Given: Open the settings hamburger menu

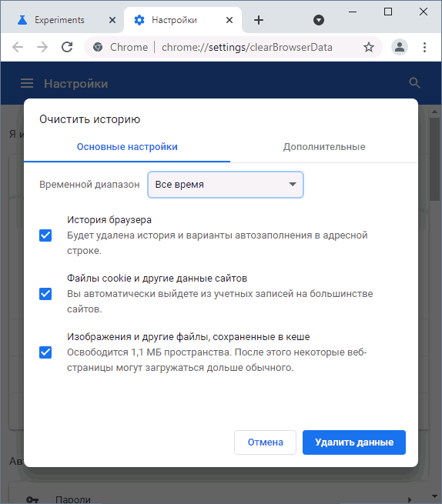Looking at the screenshot, I should point(27,83).
